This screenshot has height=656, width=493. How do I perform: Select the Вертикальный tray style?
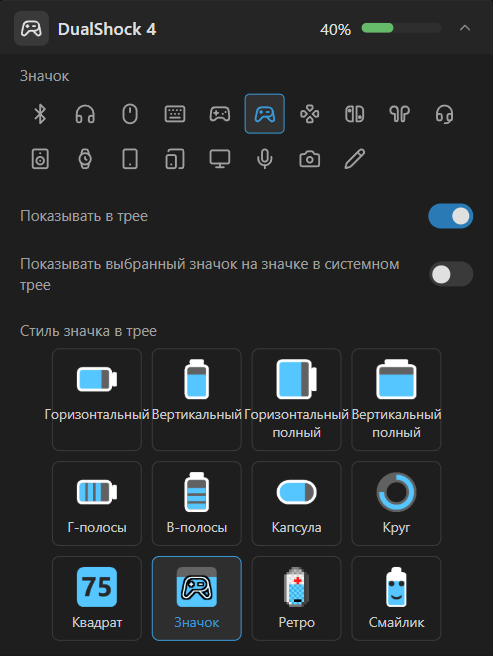click(x=197, y=400)
